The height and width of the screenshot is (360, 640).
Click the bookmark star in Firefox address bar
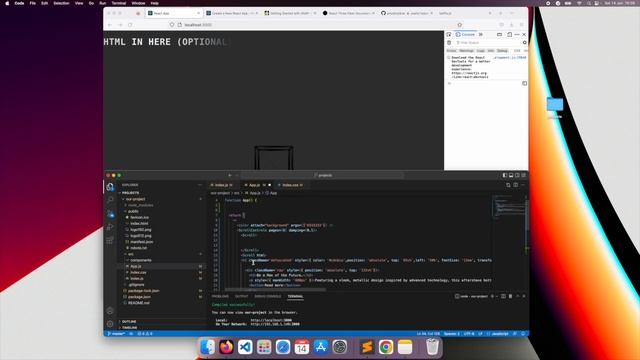click(x=460, y=25)
